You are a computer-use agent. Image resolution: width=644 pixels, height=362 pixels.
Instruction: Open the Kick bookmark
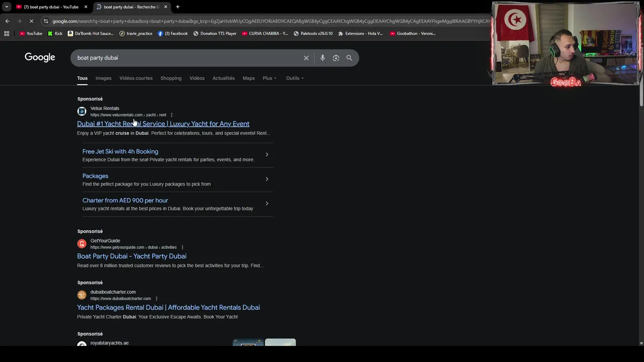coord(55,34)
